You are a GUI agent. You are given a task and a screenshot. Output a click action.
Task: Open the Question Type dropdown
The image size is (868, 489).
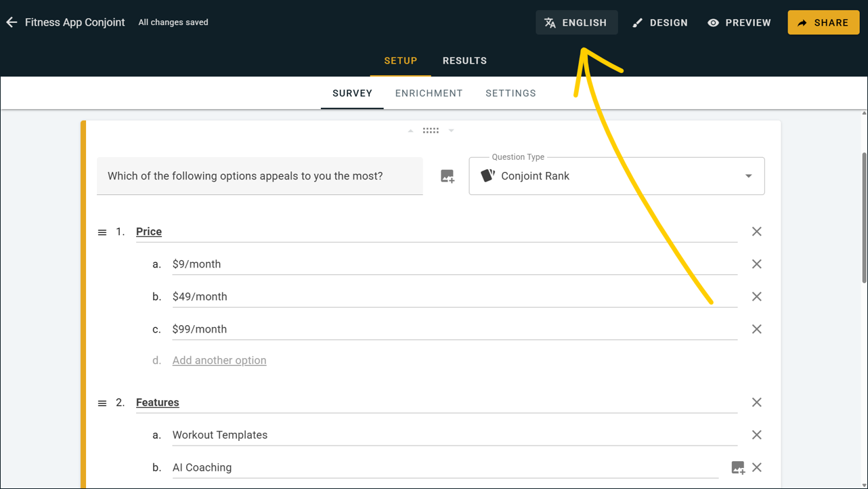(748, 175)
